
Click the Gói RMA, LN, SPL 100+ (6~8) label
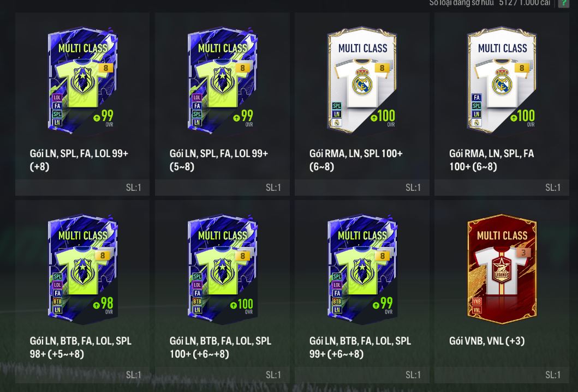356,160
